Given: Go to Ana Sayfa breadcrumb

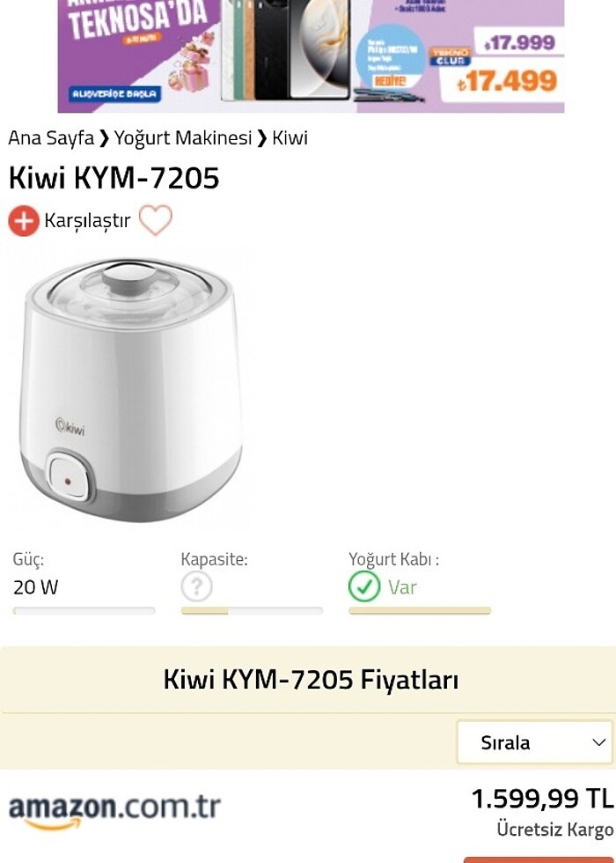Looking at the screenshot, I should [51, 137].
